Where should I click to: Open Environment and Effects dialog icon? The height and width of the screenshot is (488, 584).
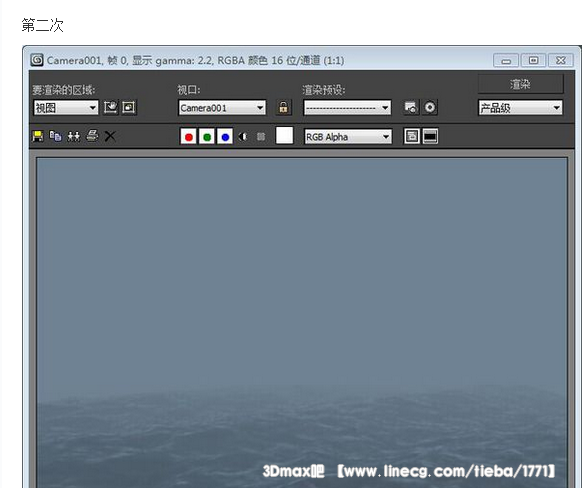tap(429, 108)
